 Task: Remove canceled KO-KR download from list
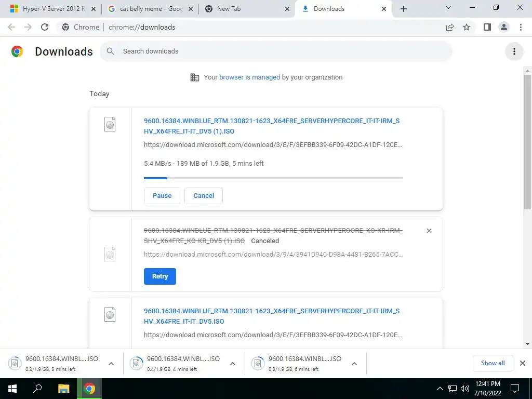click(x=429, y=231)
